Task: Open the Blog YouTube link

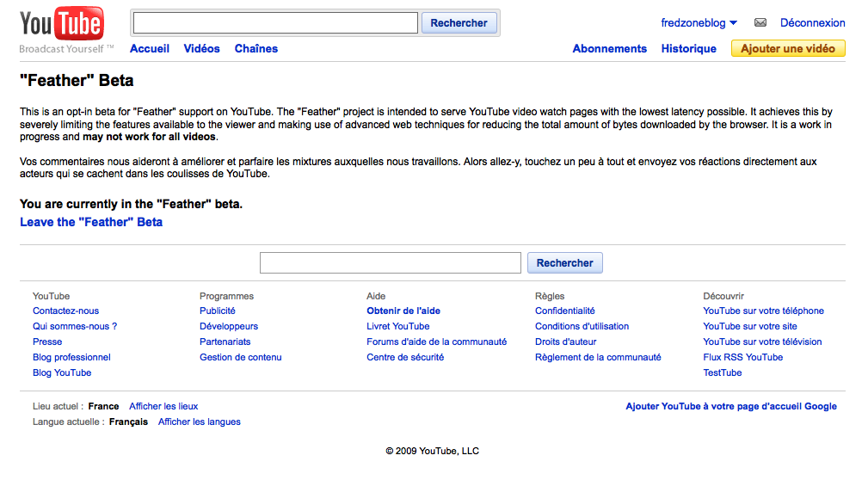Action: pyautogui.click(x=62, y=373)
